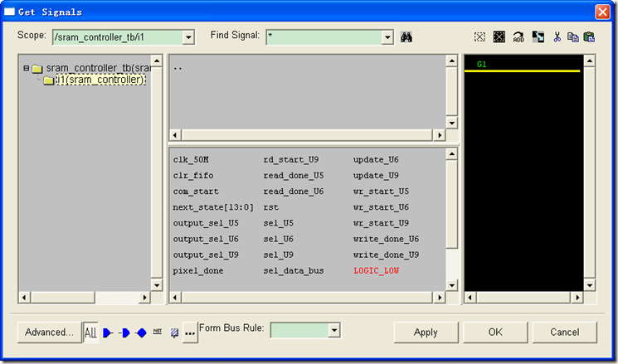Screen dimensions: 618x364
Task: Click the G1 group label in waveform list
Action: (x=482, y=65)
